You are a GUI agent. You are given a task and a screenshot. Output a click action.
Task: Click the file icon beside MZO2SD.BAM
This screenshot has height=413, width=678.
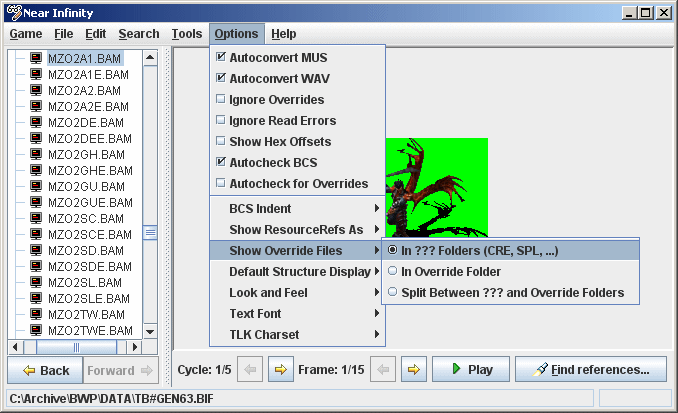pyautogui.click(x=36, y=250)
